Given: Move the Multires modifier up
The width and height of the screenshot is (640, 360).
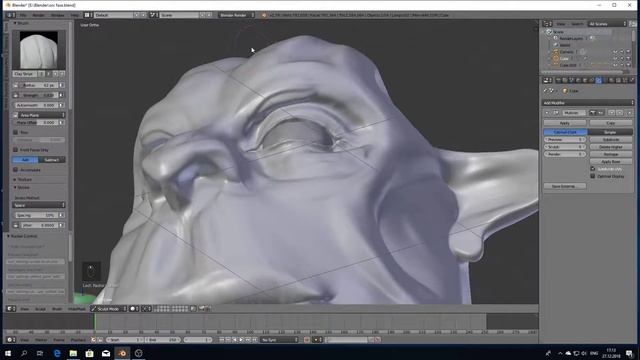Looking at the screenshot, I should (x=612, y=113).
